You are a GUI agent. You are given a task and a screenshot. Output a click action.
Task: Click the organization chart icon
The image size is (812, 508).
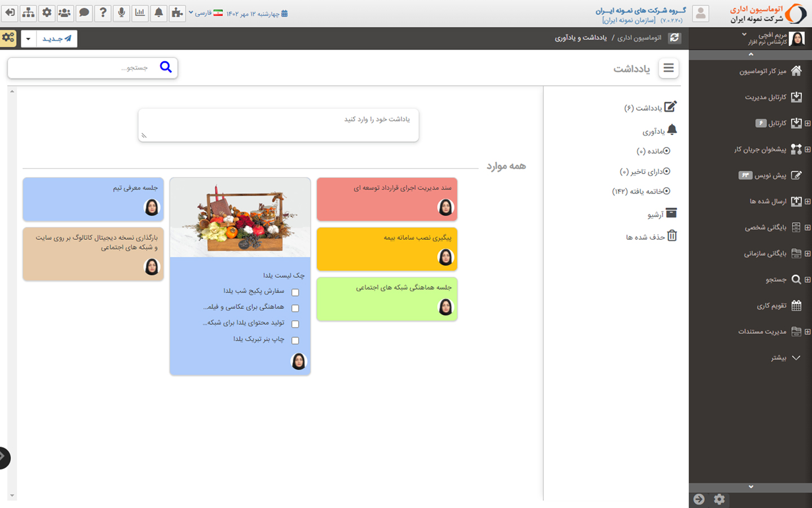pyautogui.click(x=28, y=13)
